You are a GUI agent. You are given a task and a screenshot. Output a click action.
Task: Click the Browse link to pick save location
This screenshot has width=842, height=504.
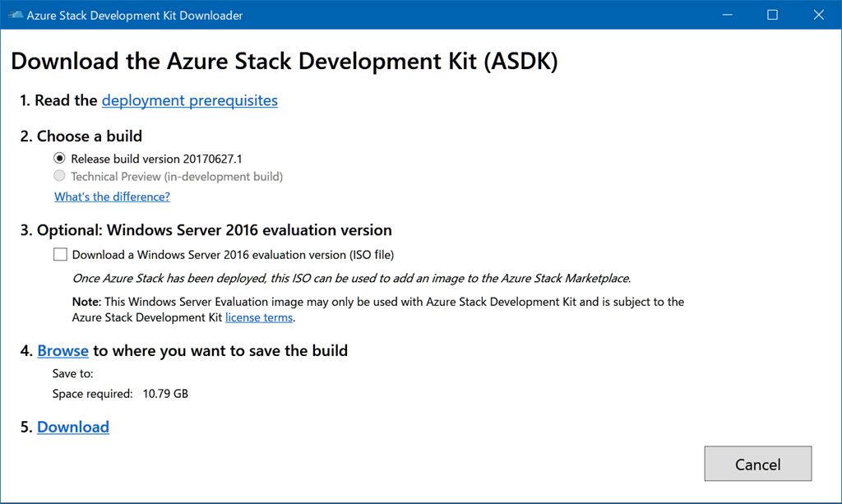(62, 351)
